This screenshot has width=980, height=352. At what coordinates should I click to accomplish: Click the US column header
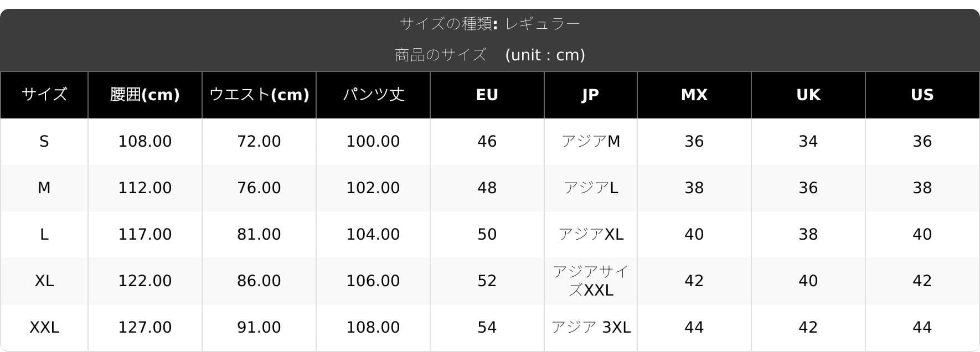pyautogui.click(x=922, y=95)
